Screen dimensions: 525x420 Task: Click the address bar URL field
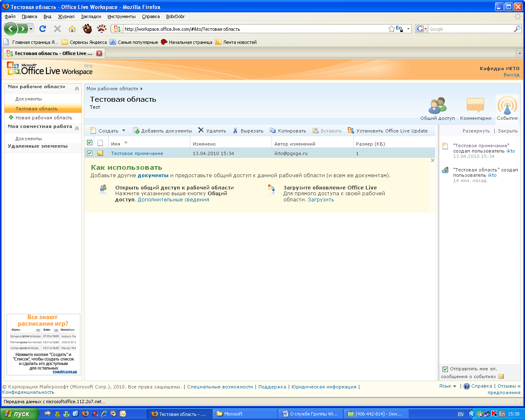click(x=254, y=29)
